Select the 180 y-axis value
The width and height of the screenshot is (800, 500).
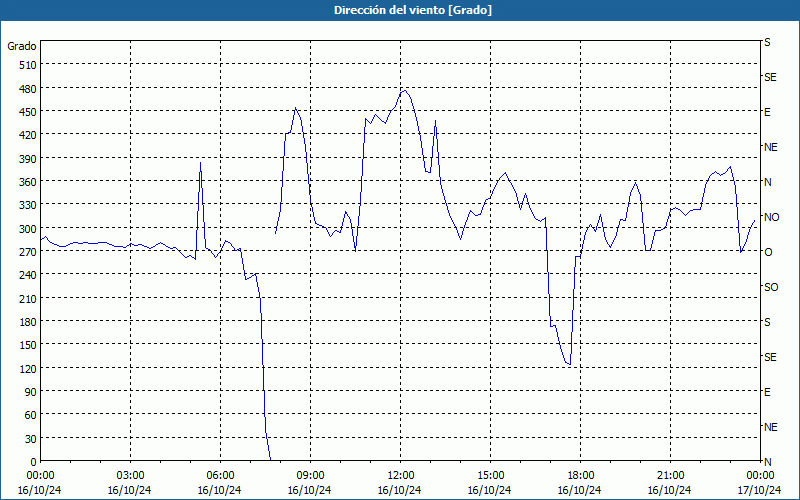(28, 322)
